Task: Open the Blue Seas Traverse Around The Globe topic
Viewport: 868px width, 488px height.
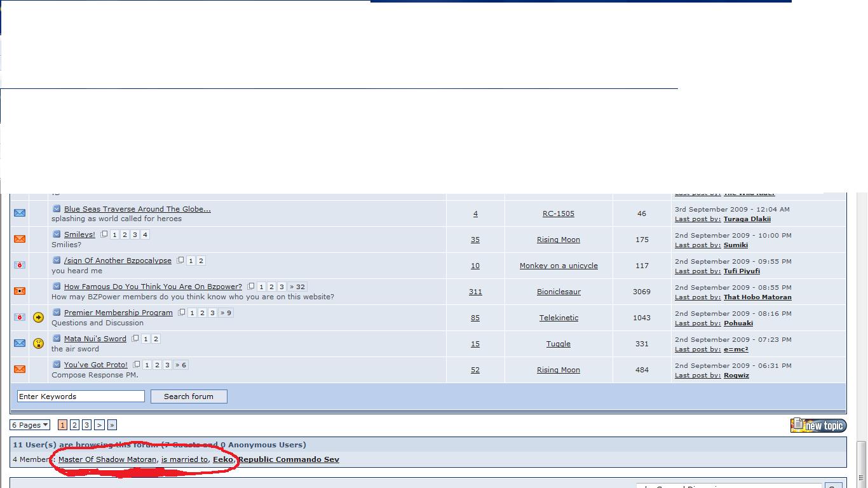Action: coord(137,209)
